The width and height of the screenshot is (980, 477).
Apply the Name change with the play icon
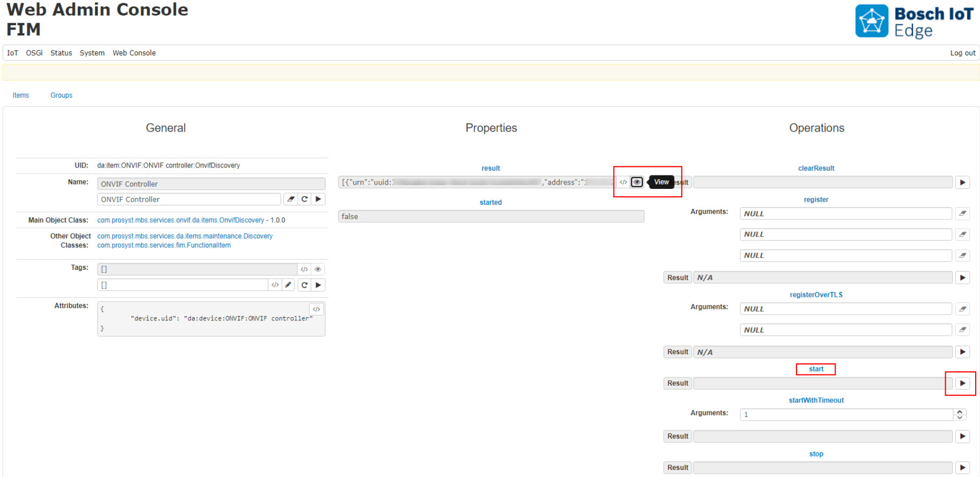(x=318, y=199)
